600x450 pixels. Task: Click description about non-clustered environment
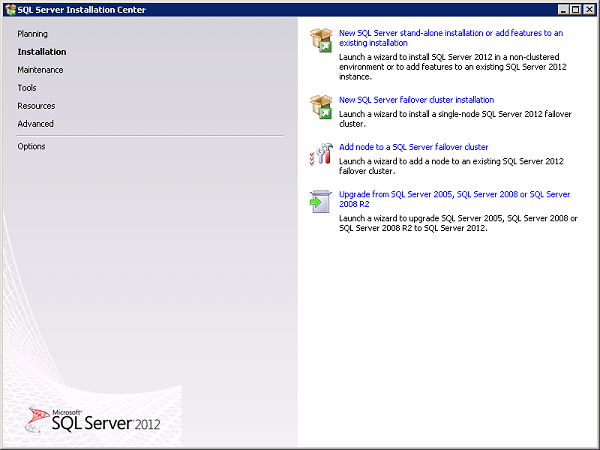[x=453, y=67]
